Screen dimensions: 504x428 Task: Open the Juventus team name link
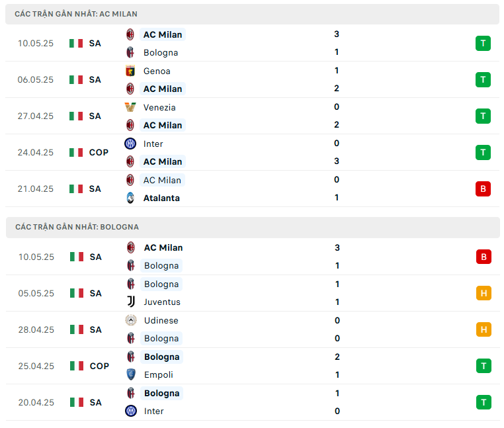point(161,302)
